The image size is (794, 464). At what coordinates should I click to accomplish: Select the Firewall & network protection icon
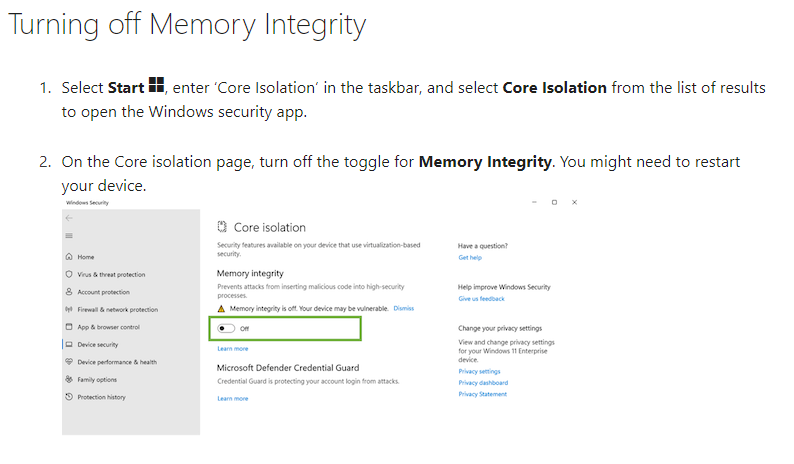(x=69, y=309)
